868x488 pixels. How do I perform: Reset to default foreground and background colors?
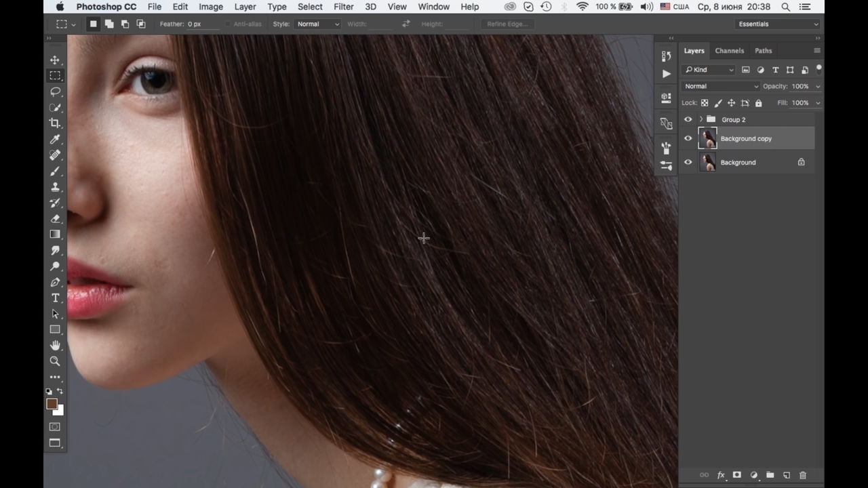coord(49,391)
